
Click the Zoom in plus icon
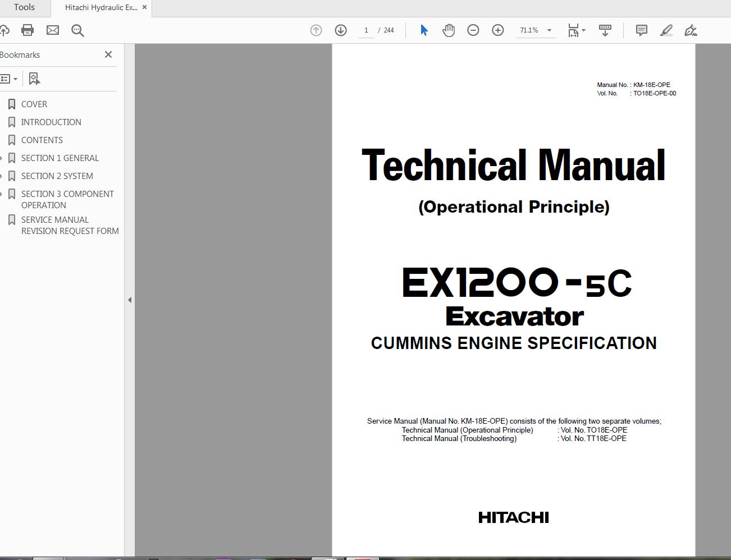click(x=498, y=30)
